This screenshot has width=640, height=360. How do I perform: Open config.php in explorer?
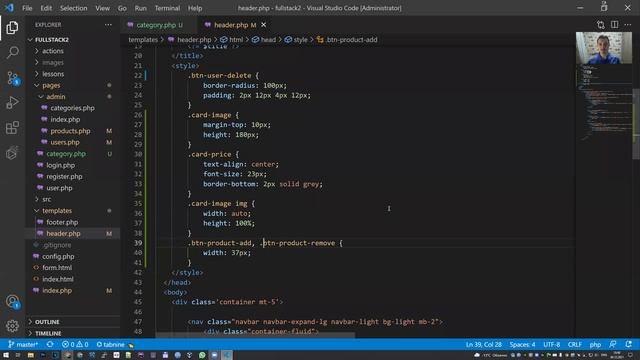(58, 256)
